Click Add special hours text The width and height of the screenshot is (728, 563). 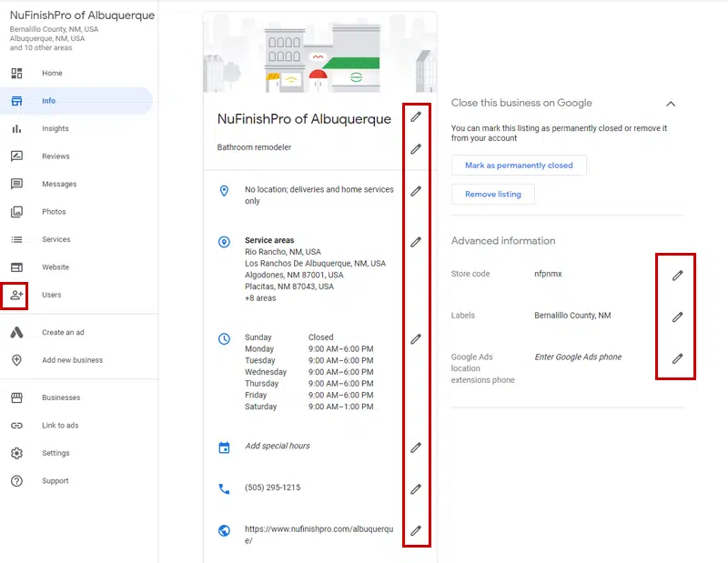point(278,446)
